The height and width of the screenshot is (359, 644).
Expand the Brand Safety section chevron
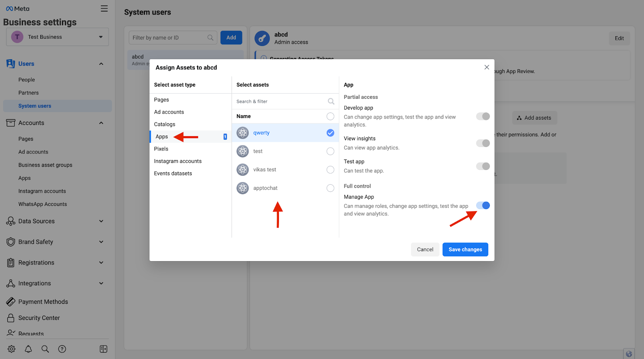coord(101,242)
